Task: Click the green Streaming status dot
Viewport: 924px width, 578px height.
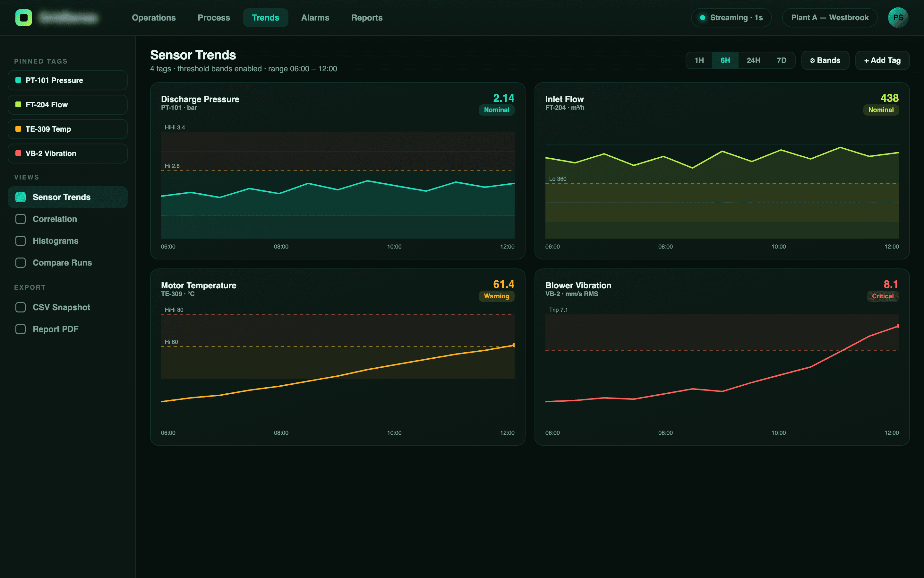Action: click(x=702, y=18)
